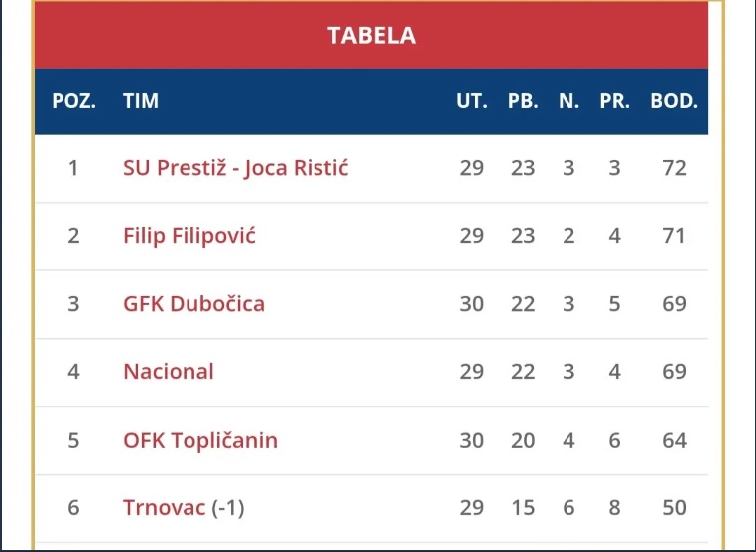Click the 50 points value for Trnovac

pos(675,508)
